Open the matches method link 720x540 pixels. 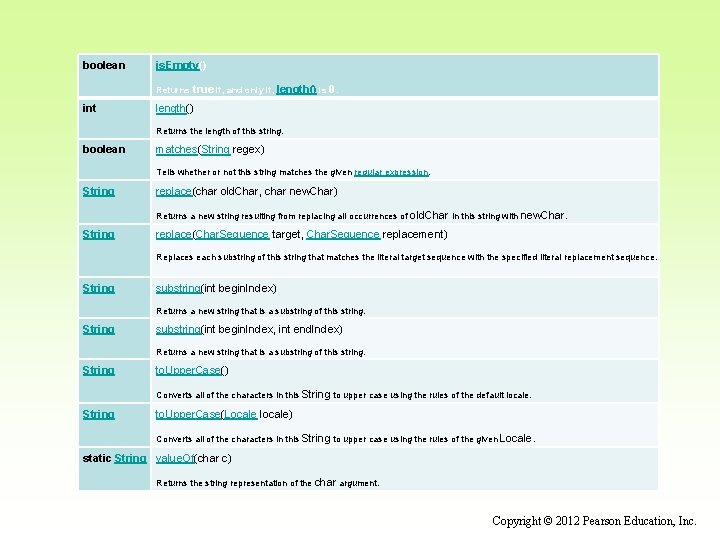176,150
